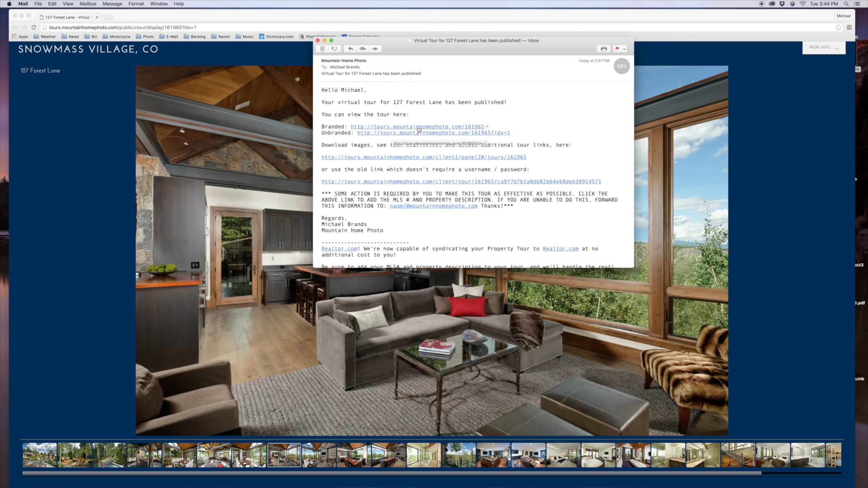This screenshot has height=488, width=868.
Task: Click the blue orb menu bar icon
Action: coord(792,4)
